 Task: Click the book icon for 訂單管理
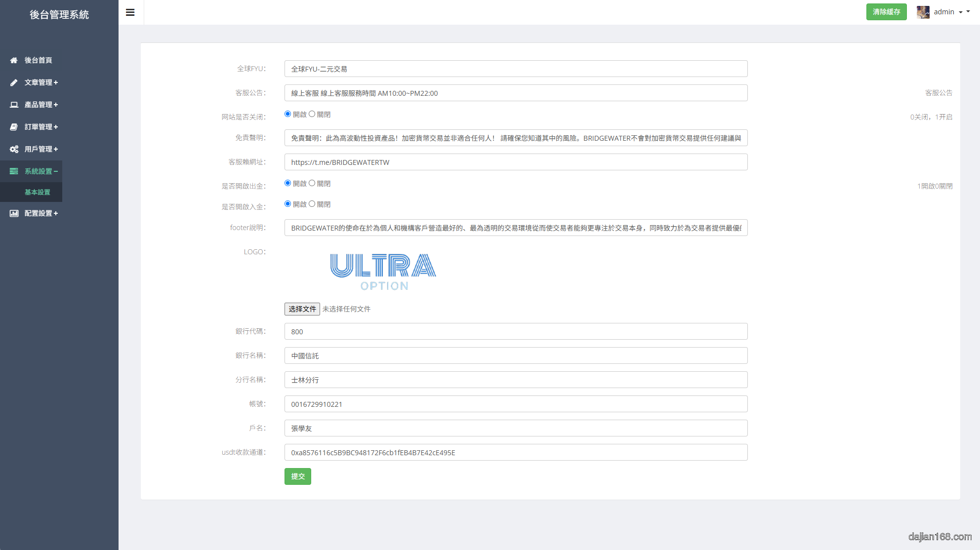click(x=14, y=127)
